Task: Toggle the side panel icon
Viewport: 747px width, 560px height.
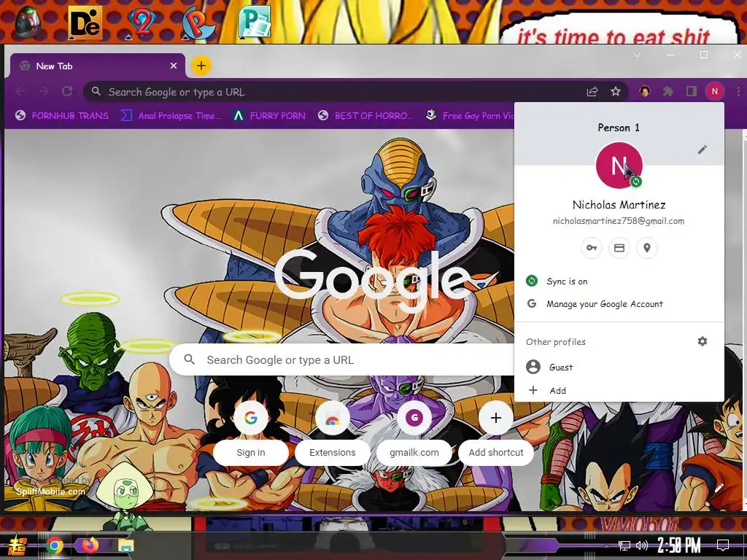Action: point(692,91)
